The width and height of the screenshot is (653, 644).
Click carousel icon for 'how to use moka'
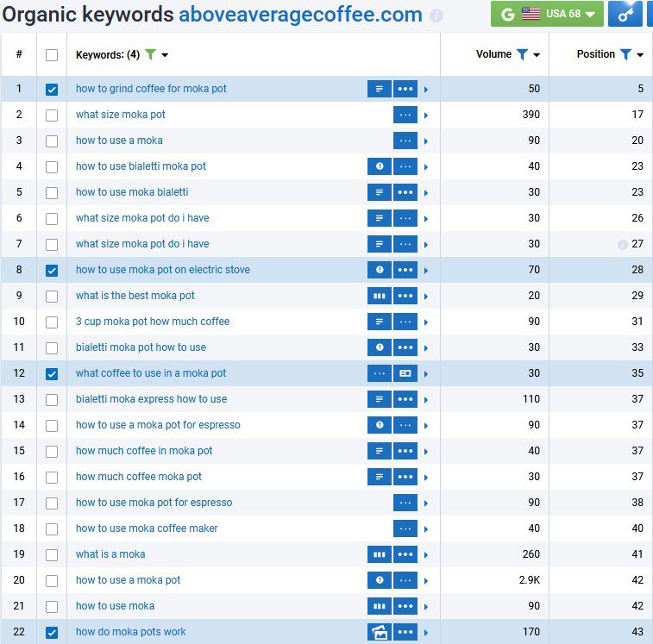tap(380, 606)
